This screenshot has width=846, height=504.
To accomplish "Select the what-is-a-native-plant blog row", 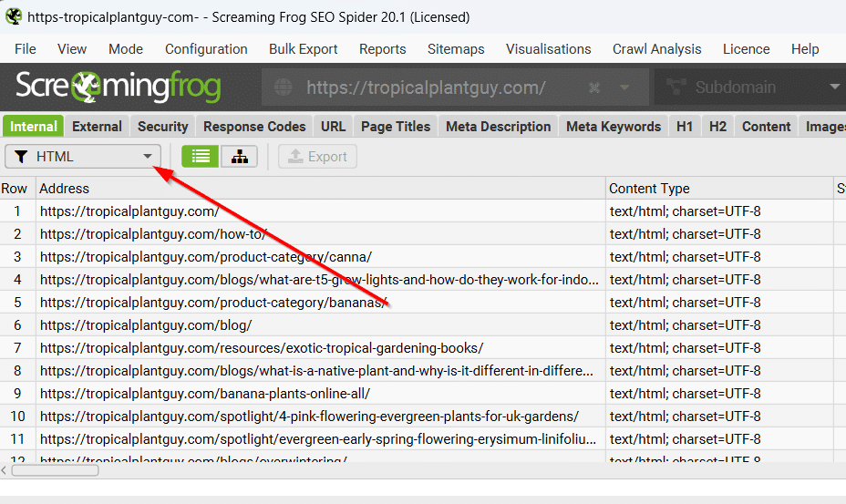I will 321,371.
